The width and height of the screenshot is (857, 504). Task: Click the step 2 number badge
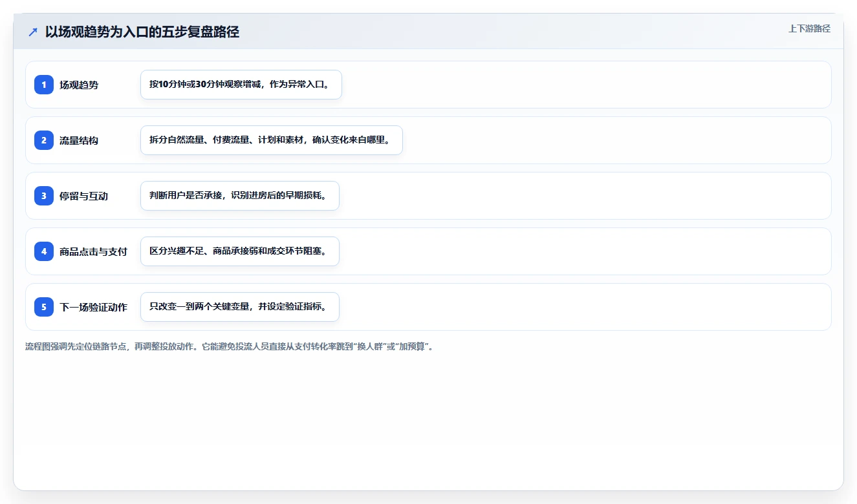44,140
